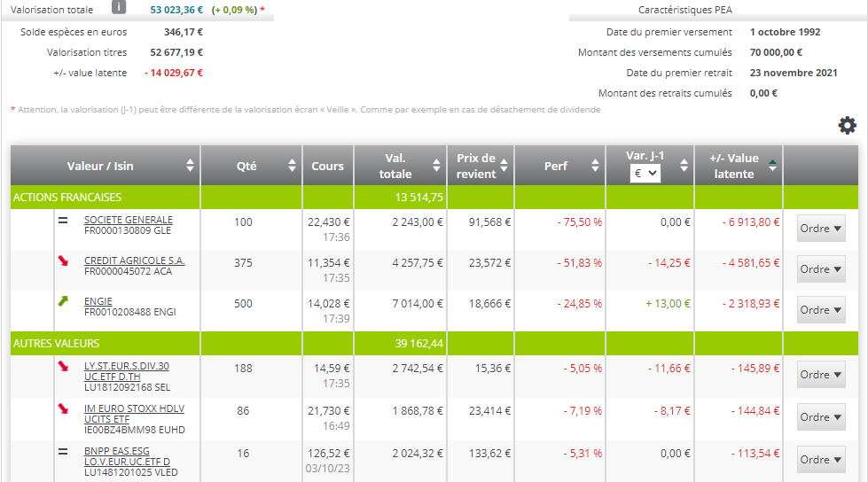Screen dimensions: 868x482
Task: Click the red down arrow for Credit Agricole
Action: coord(63,260)
